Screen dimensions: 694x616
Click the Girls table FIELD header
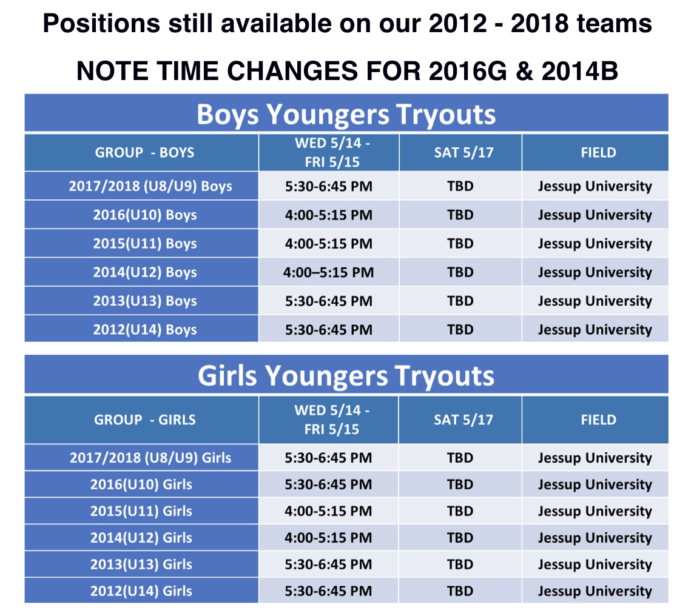pyautogui.click(x=595, y=419)
